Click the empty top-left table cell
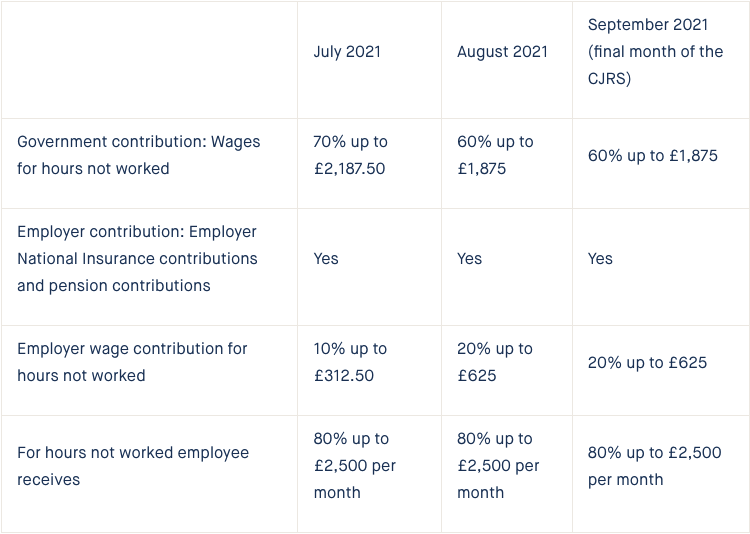 tap(149, 59)
